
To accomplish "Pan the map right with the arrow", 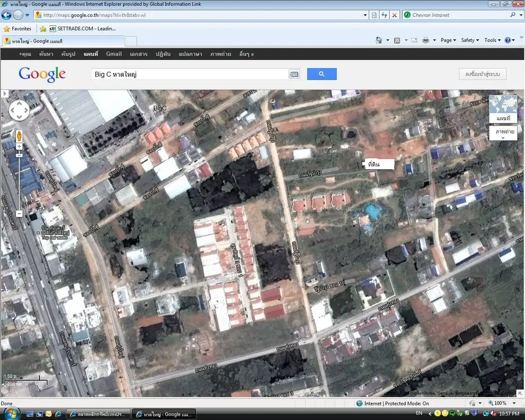I will (x=26, y=111).
